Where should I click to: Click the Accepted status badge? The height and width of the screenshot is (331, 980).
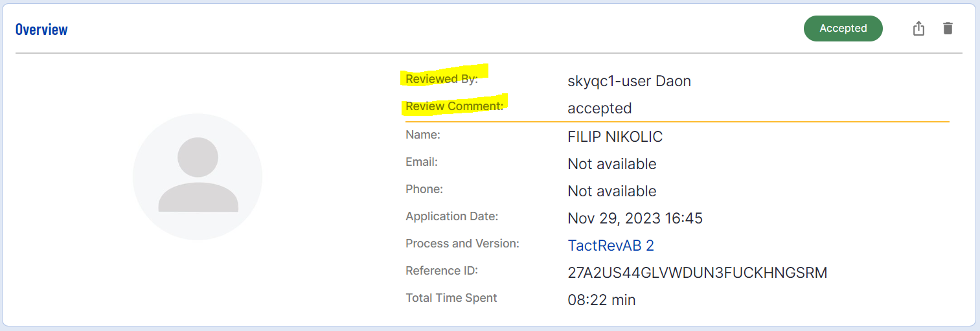pyautogui.click(x=843, y=29)
